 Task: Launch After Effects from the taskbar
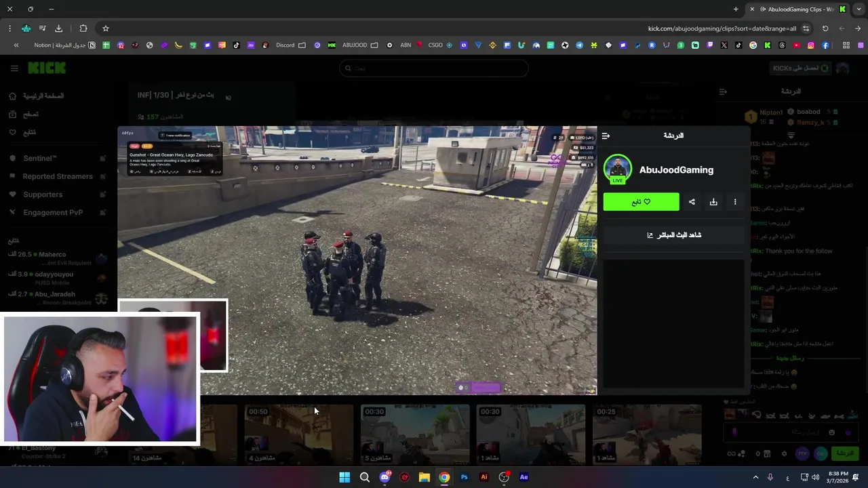click(524, 477)
